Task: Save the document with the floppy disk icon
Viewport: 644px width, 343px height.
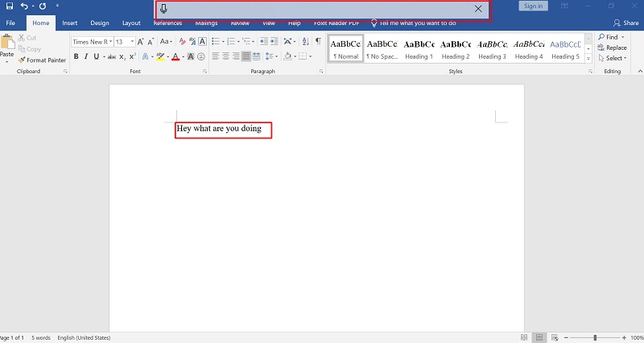Action: click(10, 6)
